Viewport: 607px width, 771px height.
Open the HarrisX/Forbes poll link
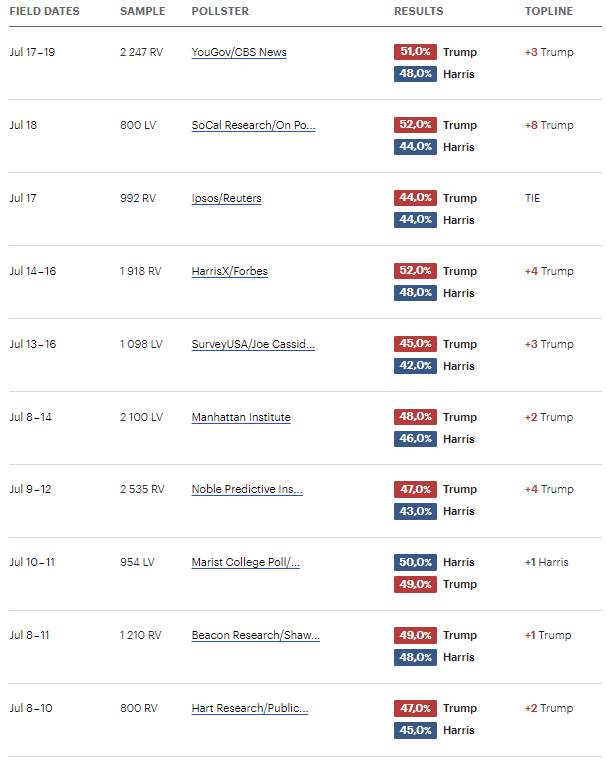[x=229, y=271]
